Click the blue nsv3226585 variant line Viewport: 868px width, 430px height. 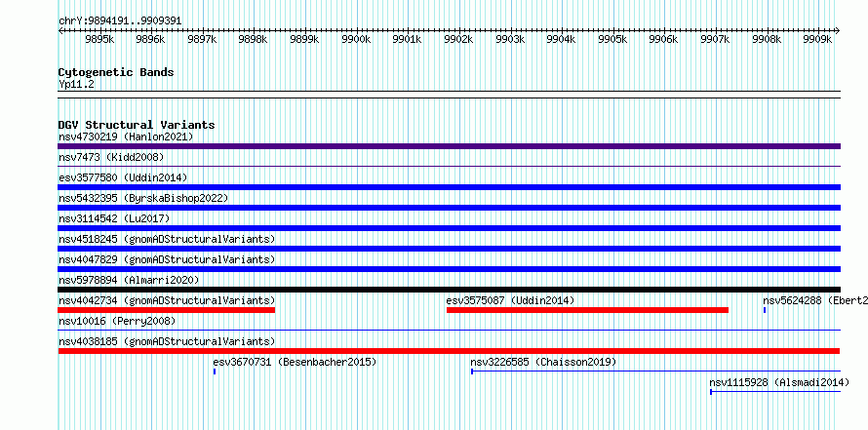pos(655,371)
